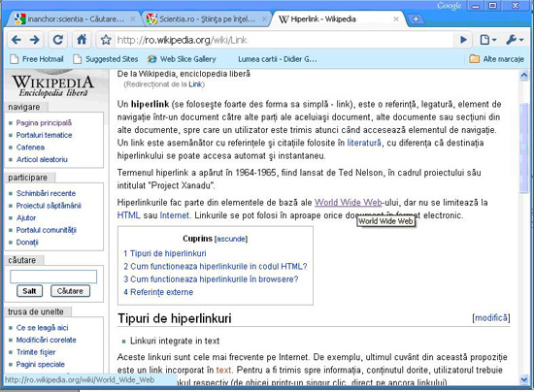The height and width of the screenshot is (392, 534).
Task: Open the Cafenea link
Action: coord(30,147)
